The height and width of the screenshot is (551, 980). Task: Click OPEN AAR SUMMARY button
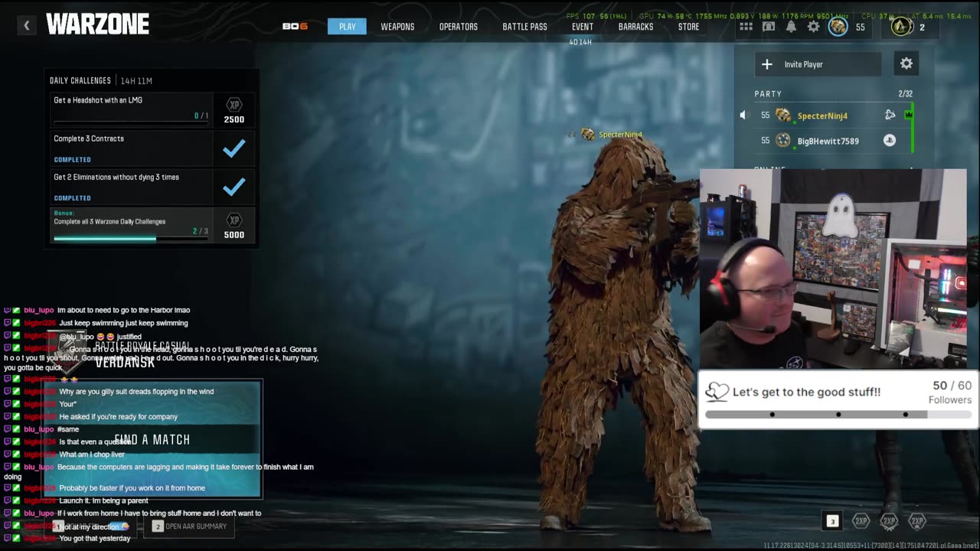click(189, 527)
